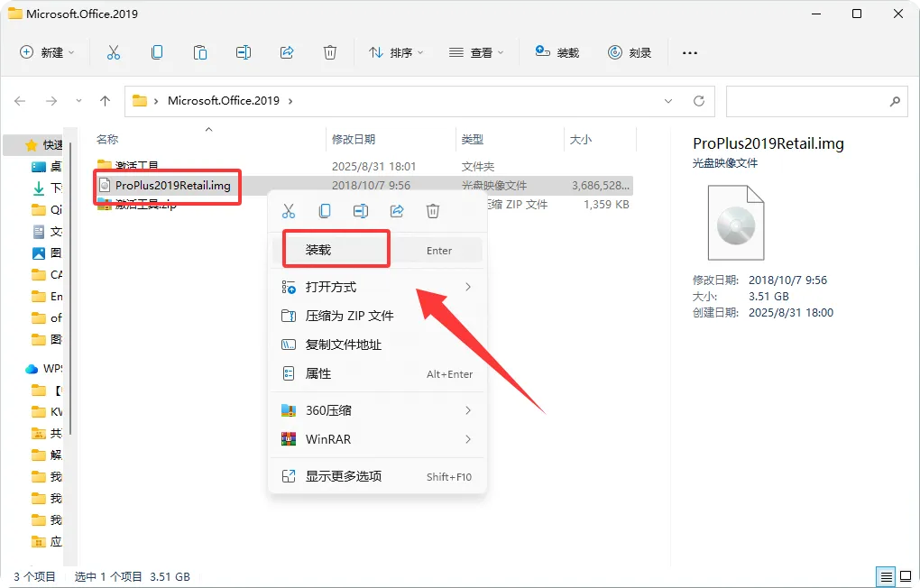Click context menu Copy icon
Viewport: 920px width, 588px height.
[x=325, y=211]
